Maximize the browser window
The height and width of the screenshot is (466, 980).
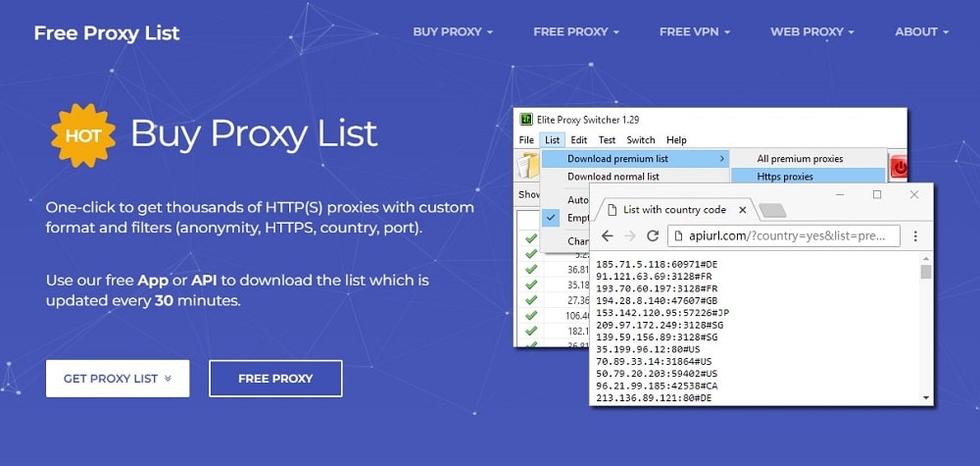tap(877, 194)
